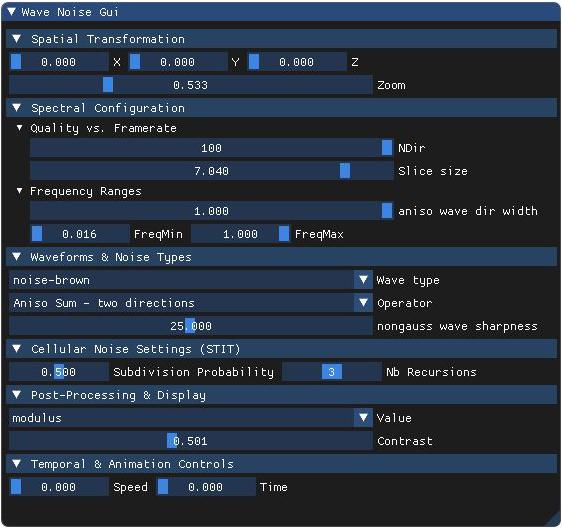Image resolution: width=562 pixels, height=528 pixels.
Task: Open the Value dropdown arrow
Action: click(363, 417)
